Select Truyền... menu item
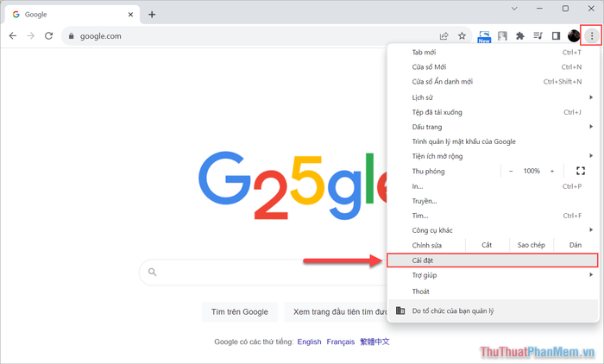 (493, 201)
